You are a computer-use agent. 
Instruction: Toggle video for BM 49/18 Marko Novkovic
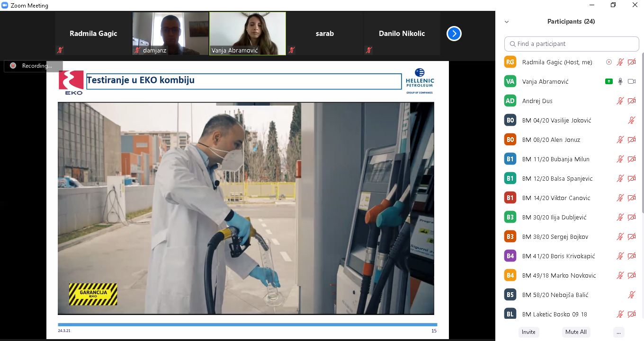click(x=631, y=275)
